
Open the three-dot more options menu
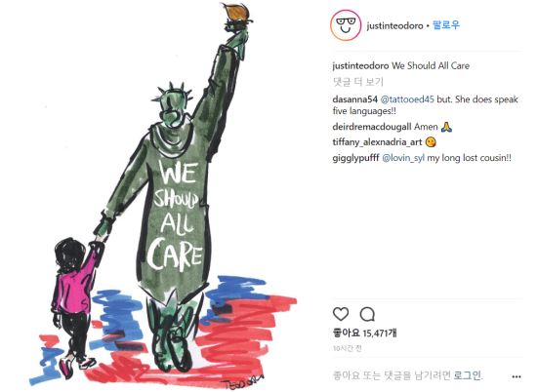tap(516, 376)
